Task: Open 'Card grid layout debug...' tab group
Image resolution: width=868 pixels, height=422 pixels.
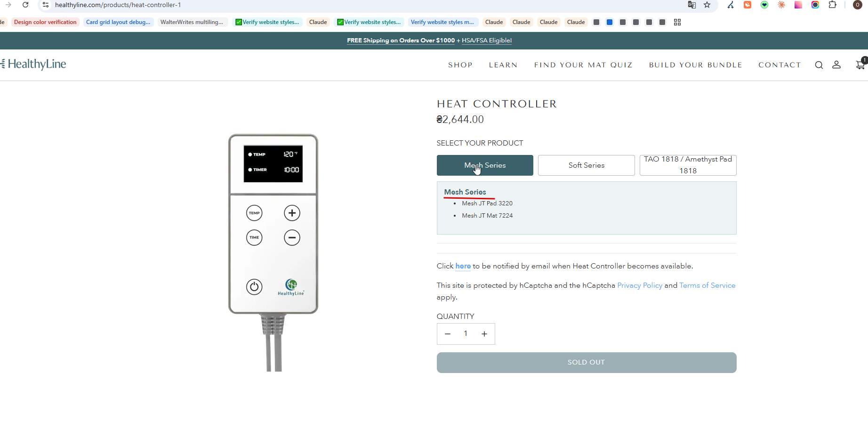Action: coord(118,22)
